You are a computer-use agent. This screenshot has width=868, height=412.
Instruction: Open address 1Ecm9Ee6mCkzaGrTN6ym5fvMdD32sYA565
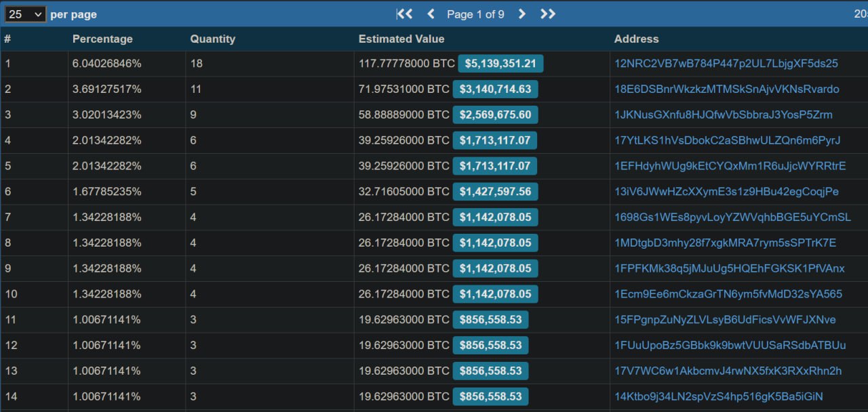728,294
